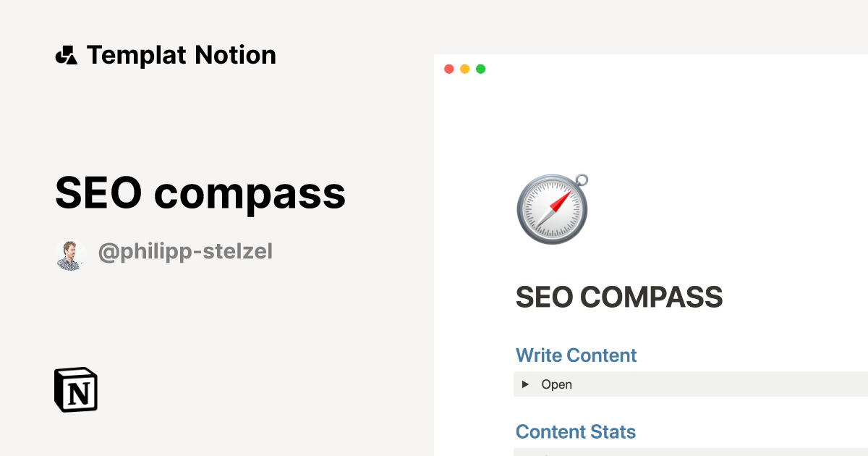Select the Notion logo icon
Screen dimensions: 868x456
(x=76, y=390)
